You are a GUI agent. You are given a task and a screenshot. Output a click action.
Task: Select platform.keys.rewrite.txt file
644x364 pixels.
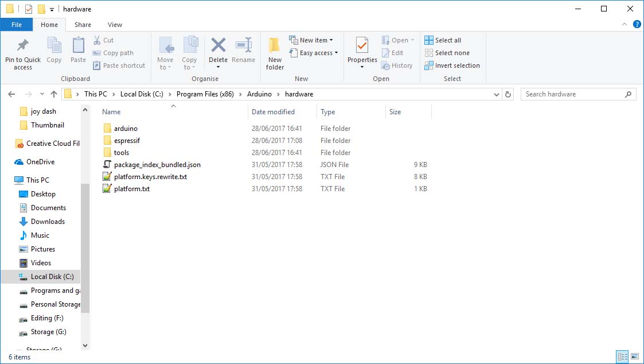(x=150, y=177)
